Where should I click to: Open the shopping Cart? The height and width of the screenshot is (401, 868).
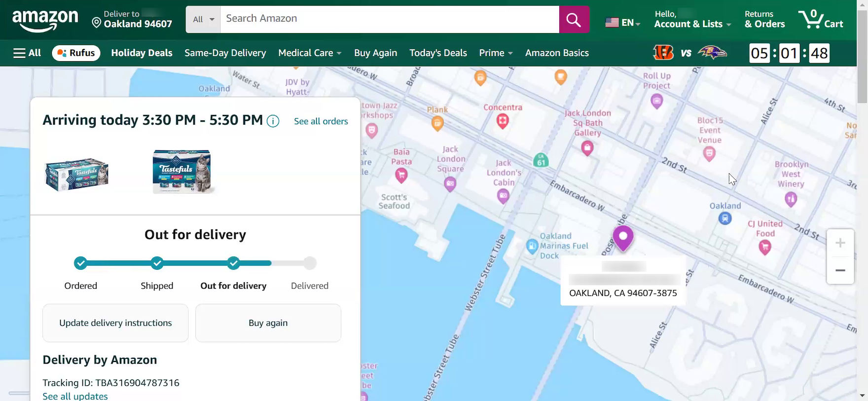click(821, 19)
